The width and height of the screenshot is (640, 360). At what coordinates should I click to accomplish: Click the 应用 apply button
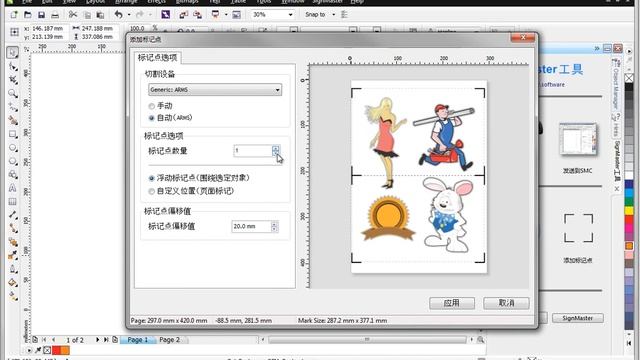(452, 303)
